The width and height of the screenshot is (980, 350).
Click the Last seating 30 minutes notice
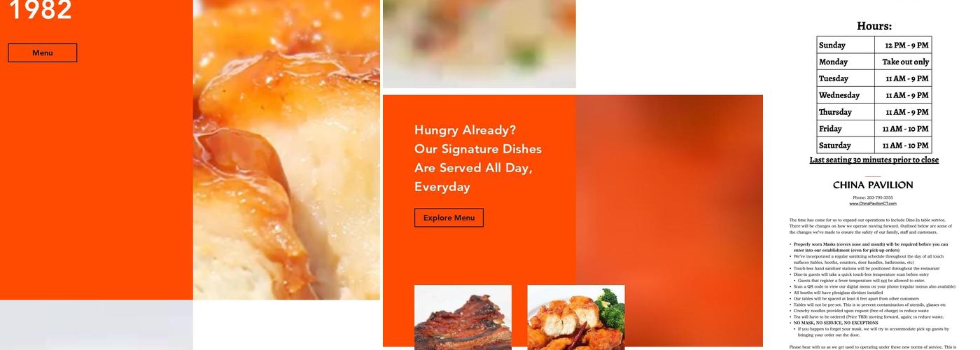coord(874,160)
